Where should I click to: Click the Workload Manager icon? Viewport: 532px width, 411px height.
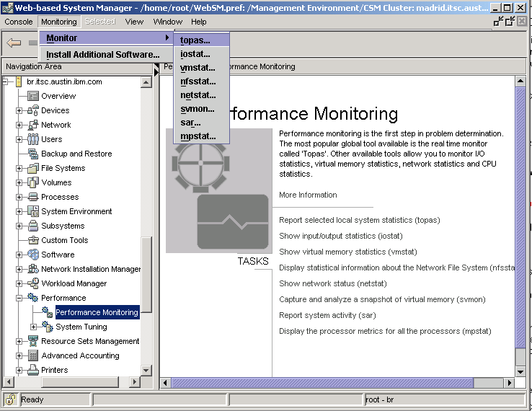point(33,283)
